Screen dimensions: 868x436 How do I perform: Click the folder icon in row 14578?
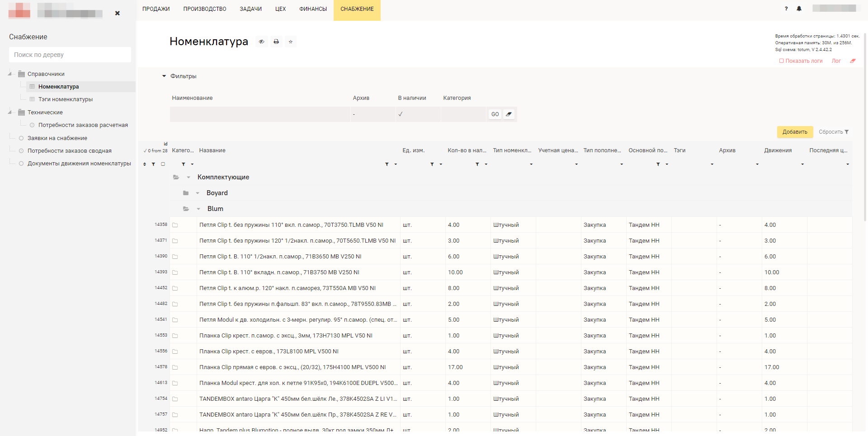tap(175, 367)
